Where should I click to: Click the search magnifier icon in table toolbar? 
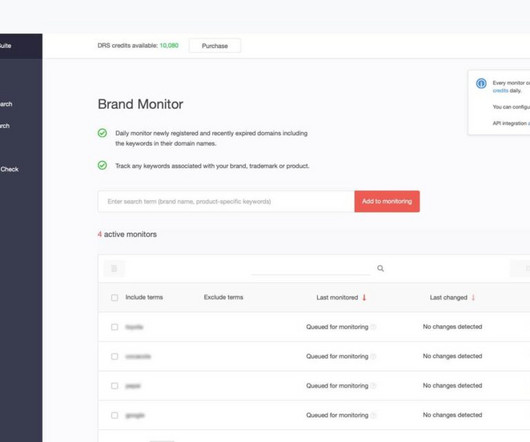[x=380, y=268]
